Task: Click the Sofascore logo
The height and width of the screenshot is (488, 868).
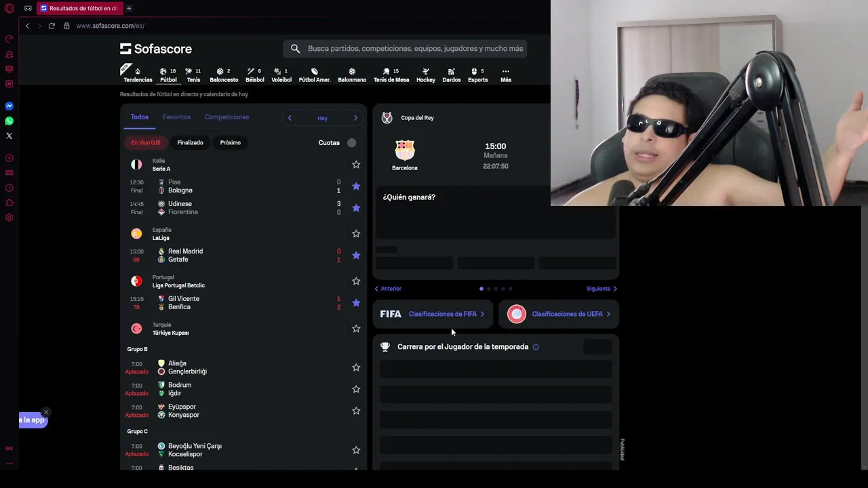Action: click(x=156, y=49)
